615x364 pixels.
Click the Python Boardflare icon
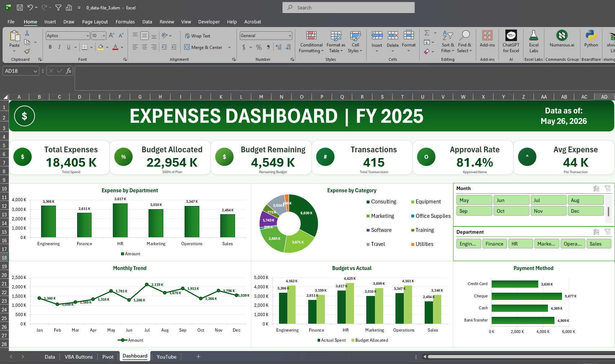591,39
